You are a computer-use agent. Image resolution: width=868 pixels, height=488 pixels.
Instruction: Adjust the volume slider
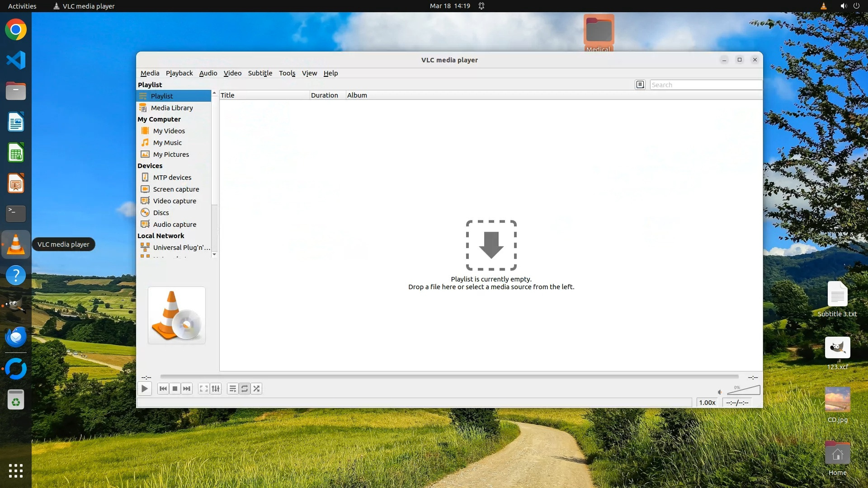click(x=744, y=390)
